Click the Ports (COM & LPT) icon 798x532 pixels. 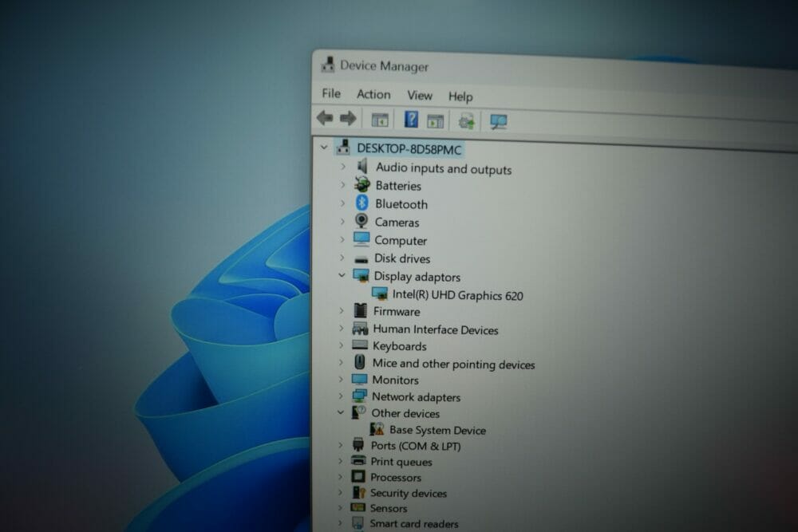pyautogui.click(x=358, y=445)
